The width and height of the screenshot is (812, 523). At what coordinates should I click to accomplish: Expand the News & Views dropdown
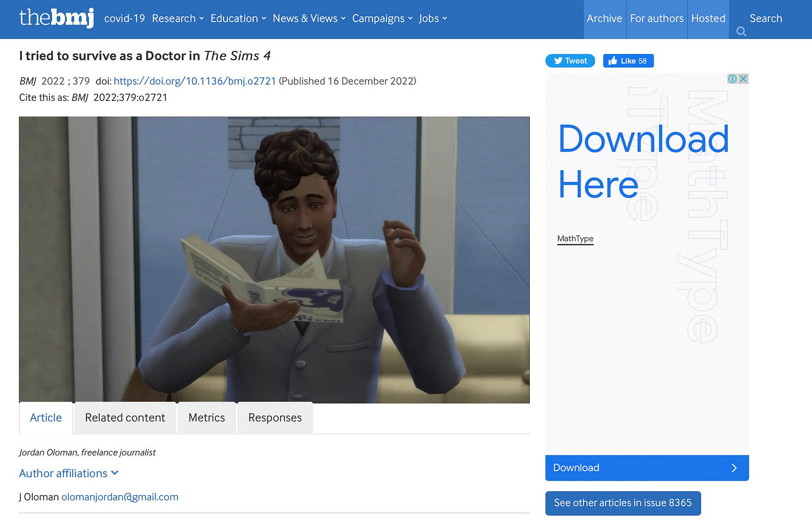309,18
